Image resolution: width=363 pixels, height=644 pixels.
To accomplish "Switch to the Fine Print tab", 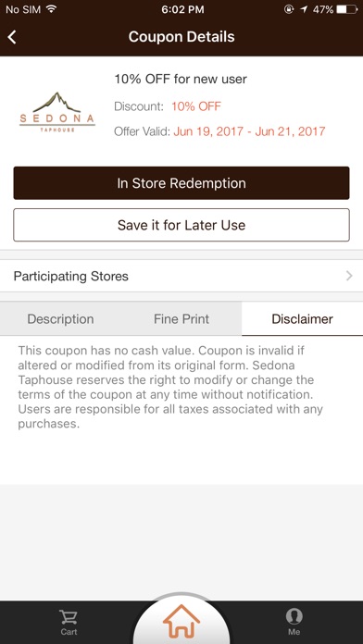I will [x=181, y=319].
